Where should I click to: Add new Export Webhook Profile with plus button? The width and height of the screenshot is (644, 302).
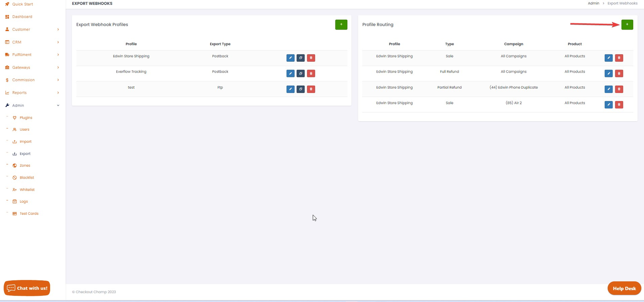pos(341,25)
